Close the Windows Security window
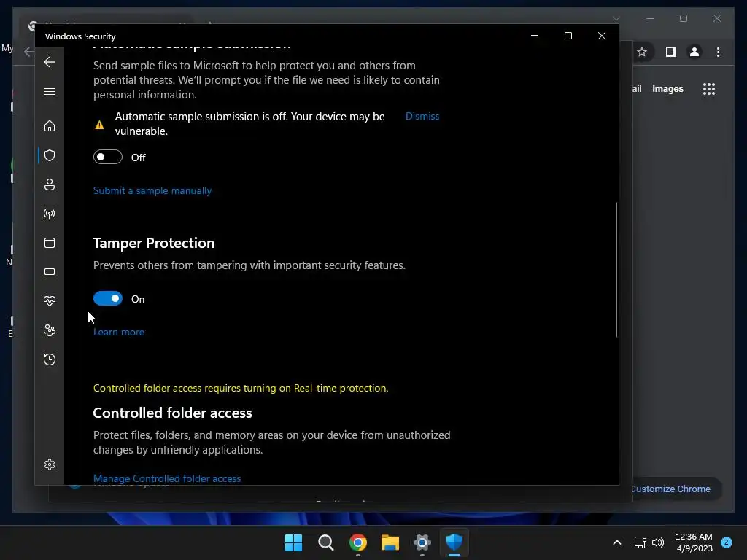The image size is (747, 560). (602, 36)
